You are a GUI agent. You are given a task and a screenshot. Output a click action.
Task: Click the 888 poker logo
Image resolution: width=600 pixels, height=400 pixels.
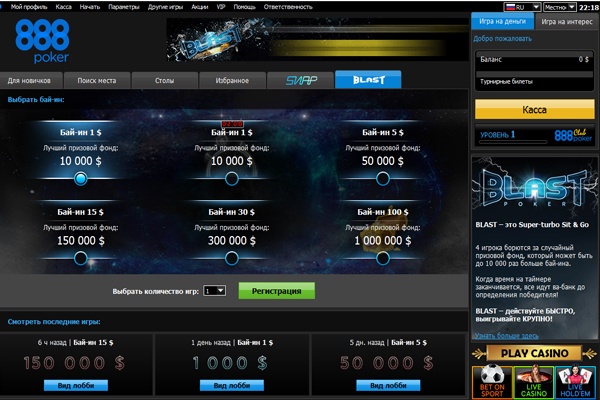tap(42, 41)
